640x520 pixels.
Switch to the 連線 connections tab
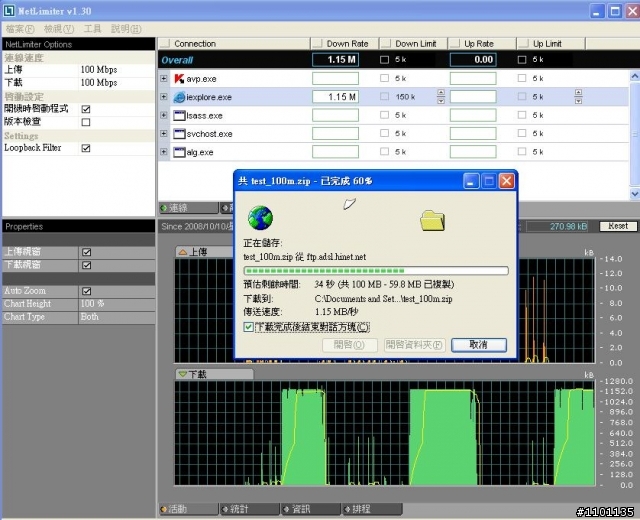click(x=189, y=208)
